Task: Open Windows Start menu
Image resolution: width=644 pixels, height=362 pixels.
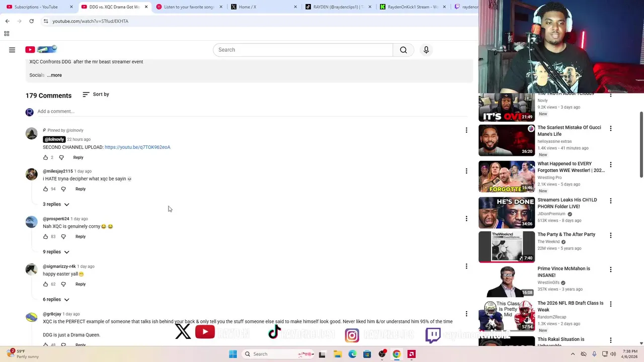Action: (233, 354)
